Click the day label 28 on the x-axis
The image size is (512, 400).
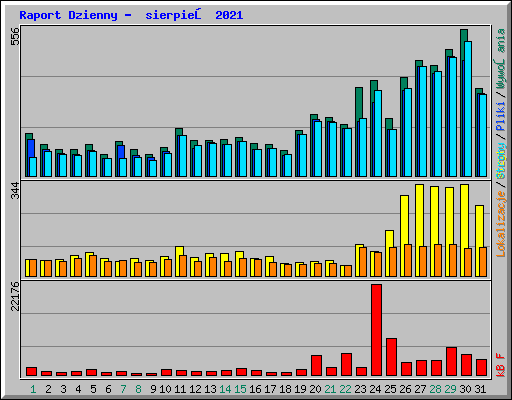435,389
